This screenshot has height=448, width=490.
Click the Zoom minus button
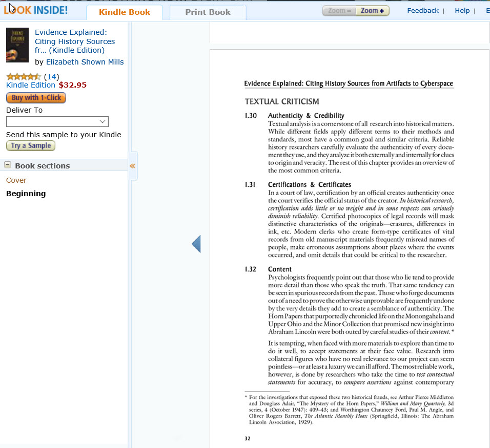339,11
